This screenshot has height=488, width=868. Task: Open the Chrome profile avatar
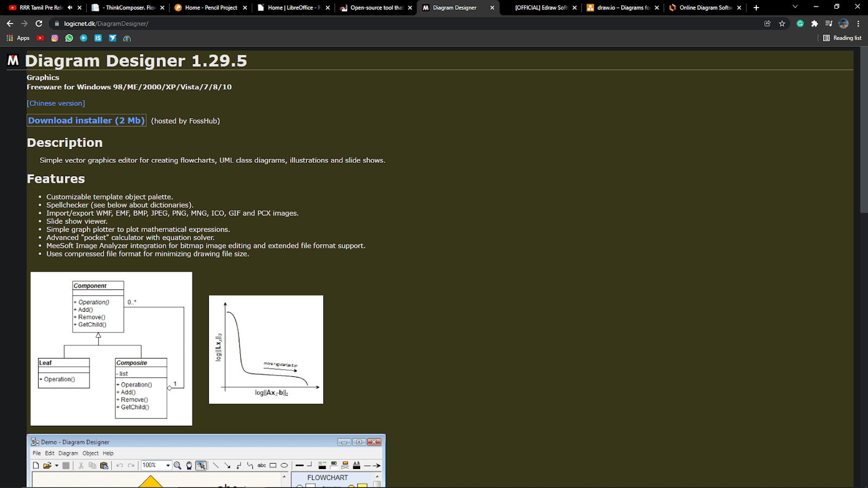(844, 23)
